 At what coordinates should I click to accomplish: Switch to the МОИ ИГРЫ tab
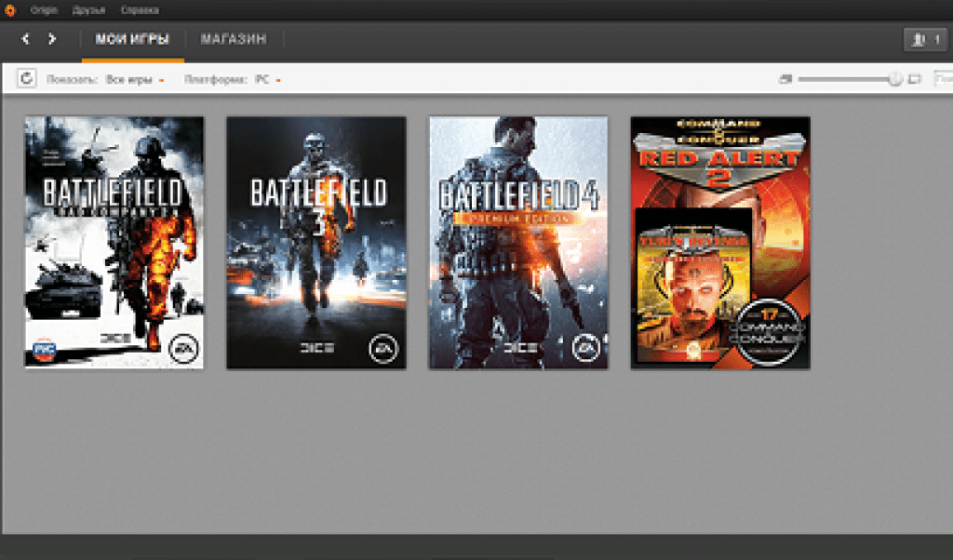(x=132, y=39)
